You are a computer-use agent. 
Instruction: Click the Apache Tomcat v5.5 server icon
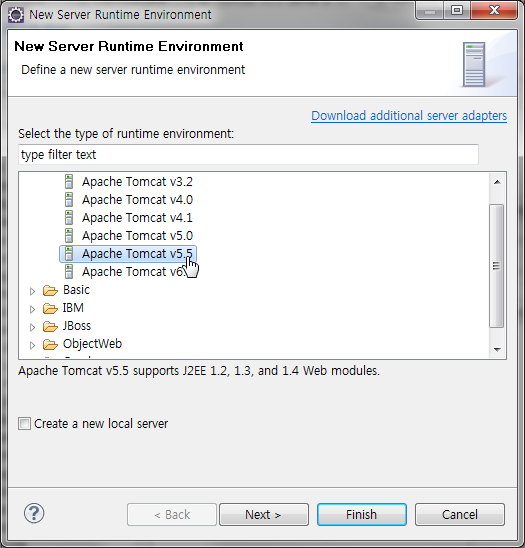pyautogui.click(x=69, y=253)
